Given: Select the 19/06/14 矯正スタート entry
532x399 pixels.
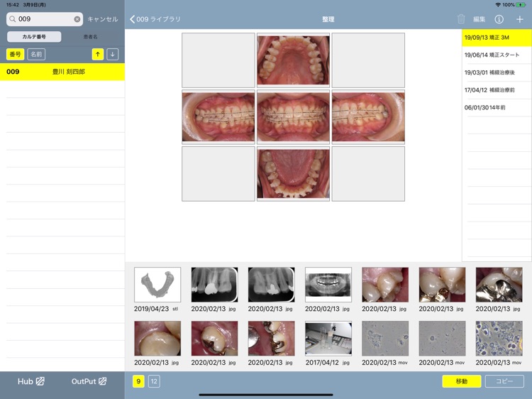Looking at the screenshot, I should point(497,55).
